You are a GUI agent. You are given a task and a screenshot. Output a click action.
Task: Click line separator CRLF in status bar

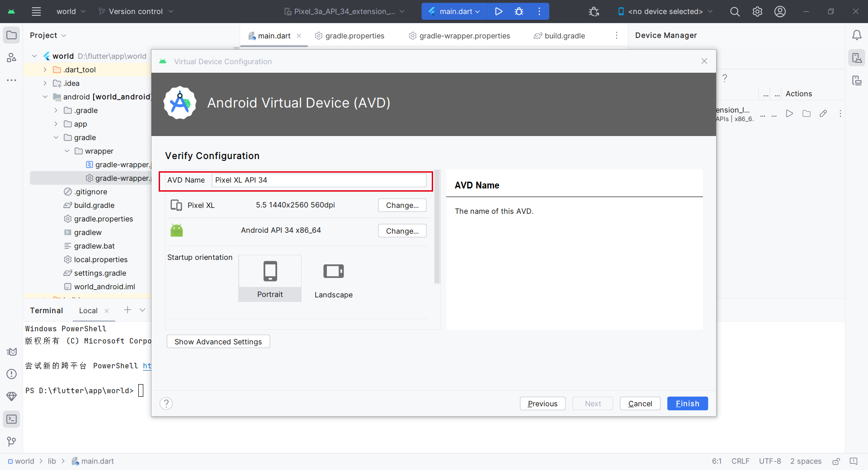741,461
